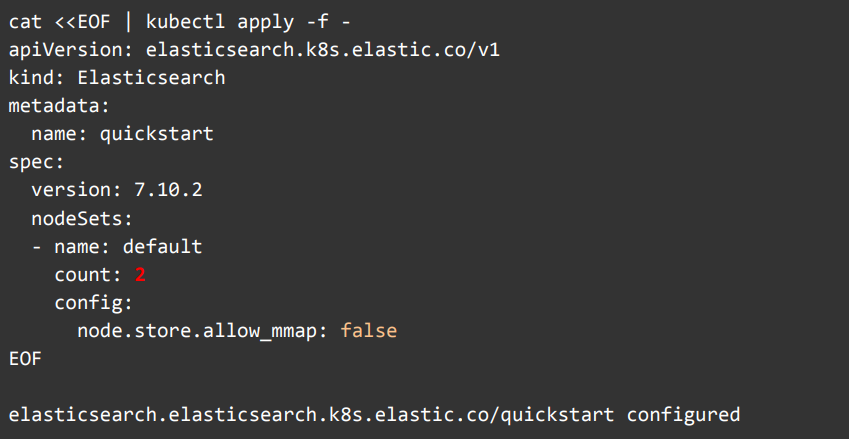
Task: Click the word configured in output
Action: [x=683, y=413]
